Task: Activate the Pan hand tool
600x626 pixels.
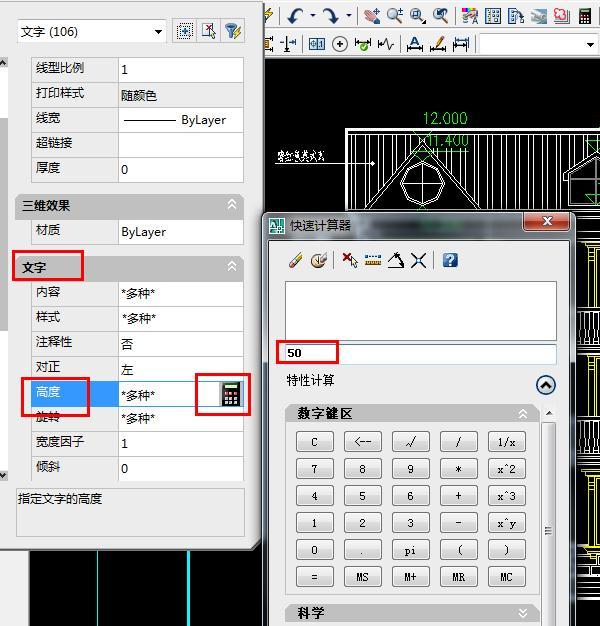Action: click(x=372, y=16)
